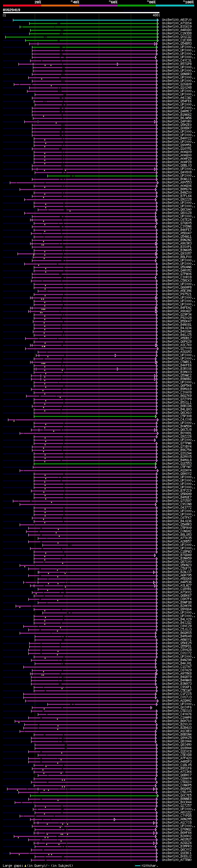
Task: Select the UniRef100_Q2GQU9 label
Action: (x=177, y=84)
